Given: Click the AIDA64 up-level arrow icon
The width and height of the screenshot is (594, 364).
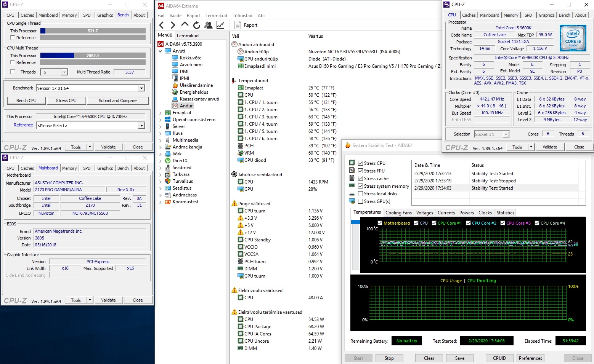Looking at the screenshot, I should point(185,25).
